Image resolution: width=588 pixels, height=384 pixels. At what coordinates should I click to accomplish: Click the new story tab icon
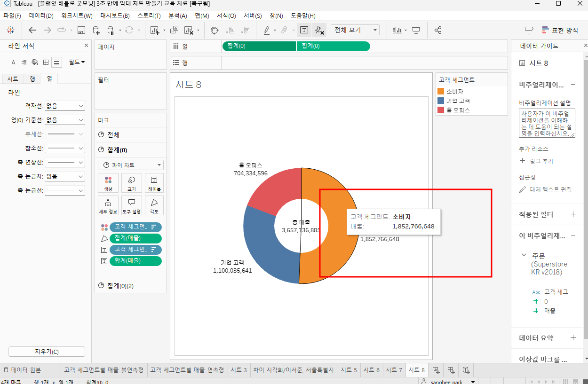pyautogui.click(x=466, y=370)
